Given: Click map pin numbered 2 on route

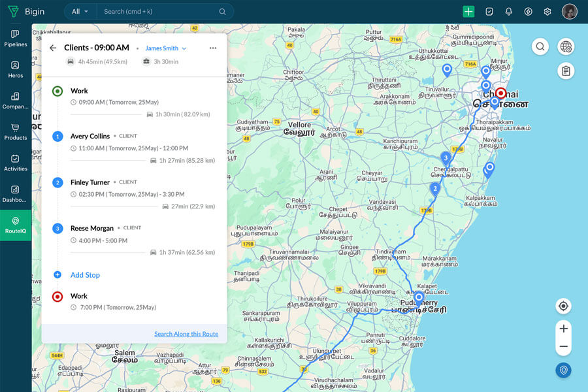Looking at the screenshot, I should [x=435, y=189].
